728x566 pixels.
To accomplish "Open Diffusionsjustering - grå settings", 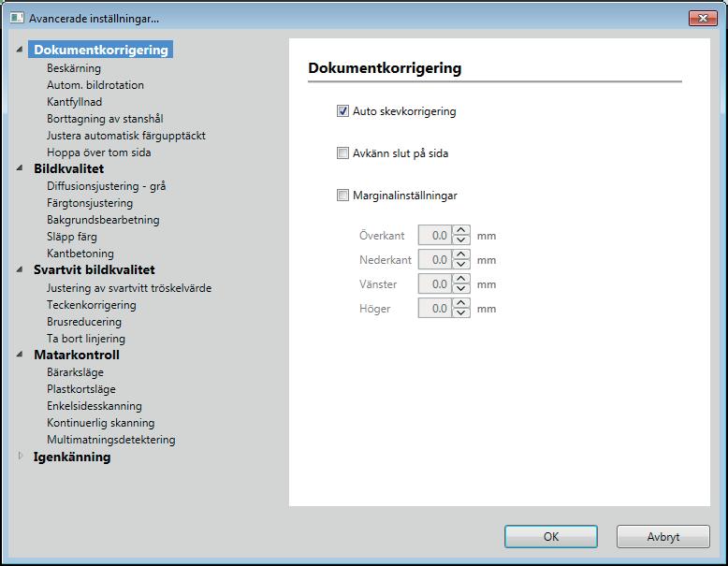I will [107, 186].
